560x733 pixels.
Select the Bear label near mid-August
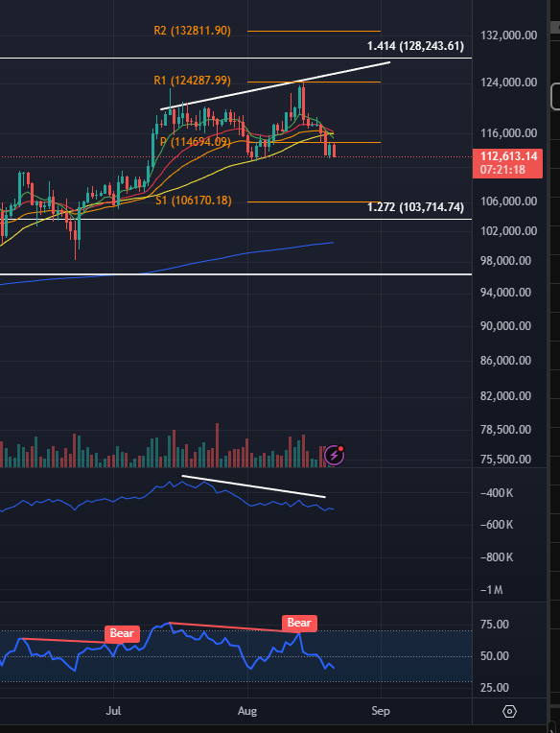[x=299, y=623]
